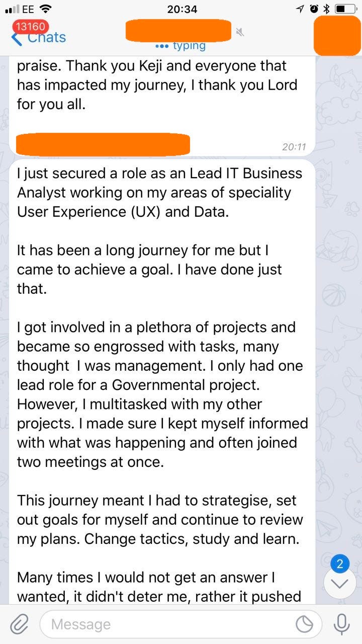Tap the 20:34 clock in status bar
The width and height of the screenshot is (362, 644).
click(182, 9)
